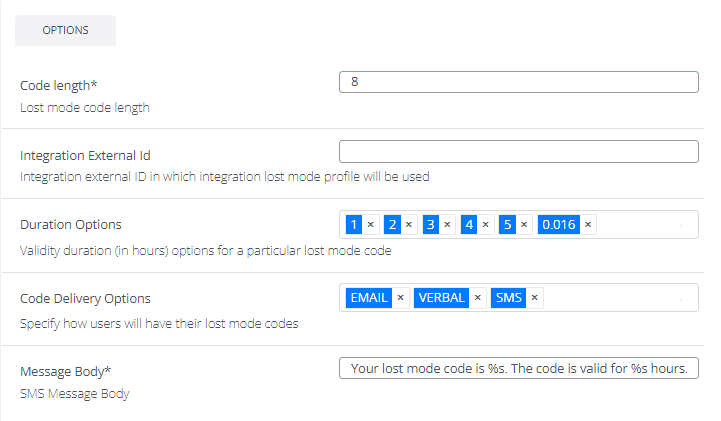This screenshot has height=421, width=721.
Task: Select the 0.016 duration tag
Action: [x=558, y=225]
